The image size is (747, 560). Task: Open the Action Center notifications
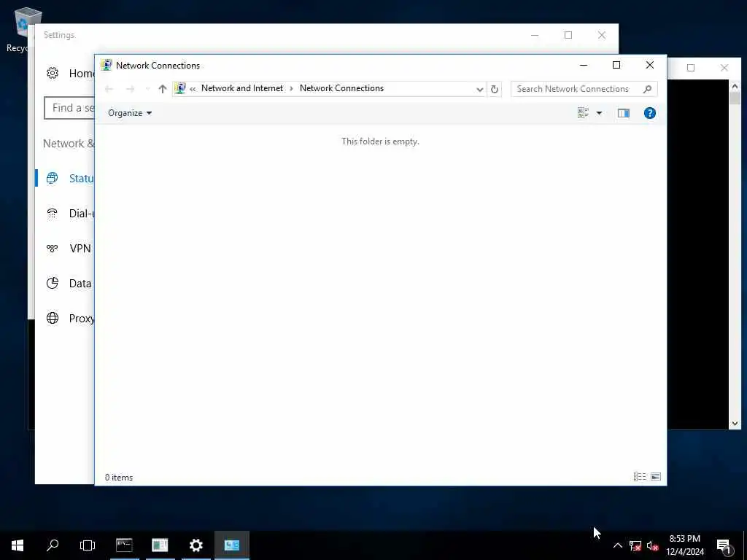point(724,545)
